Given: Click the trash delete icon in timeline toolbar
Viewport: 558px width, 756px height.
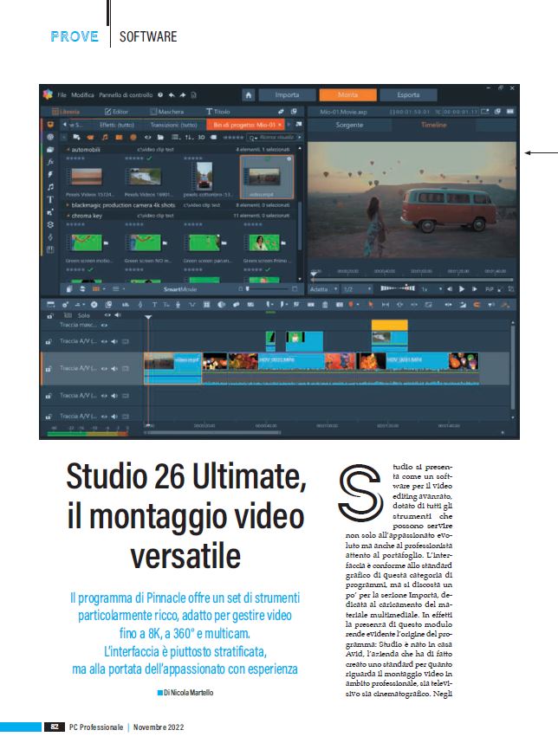Looking at the screenshot, I should coord(325,305).
